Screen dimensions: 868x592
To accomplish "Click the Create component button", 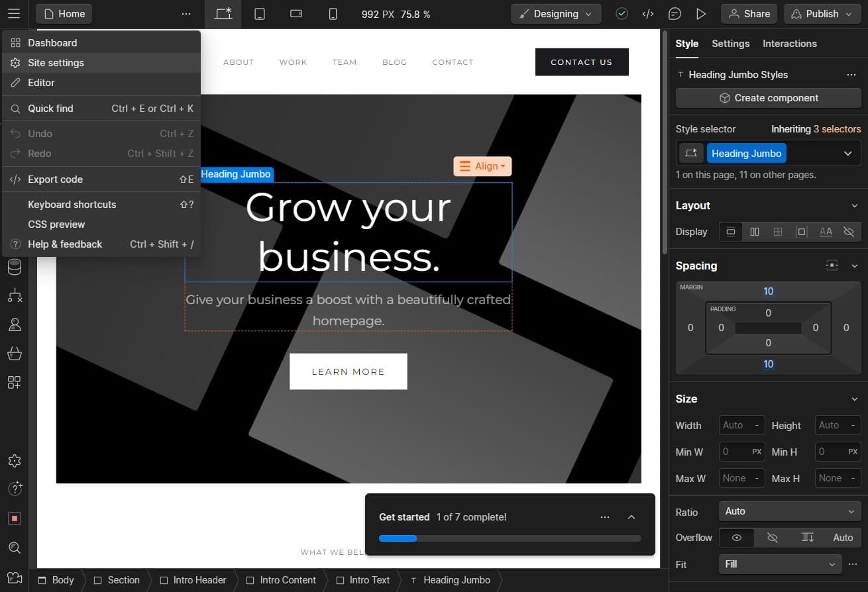I will click(768, 98).
